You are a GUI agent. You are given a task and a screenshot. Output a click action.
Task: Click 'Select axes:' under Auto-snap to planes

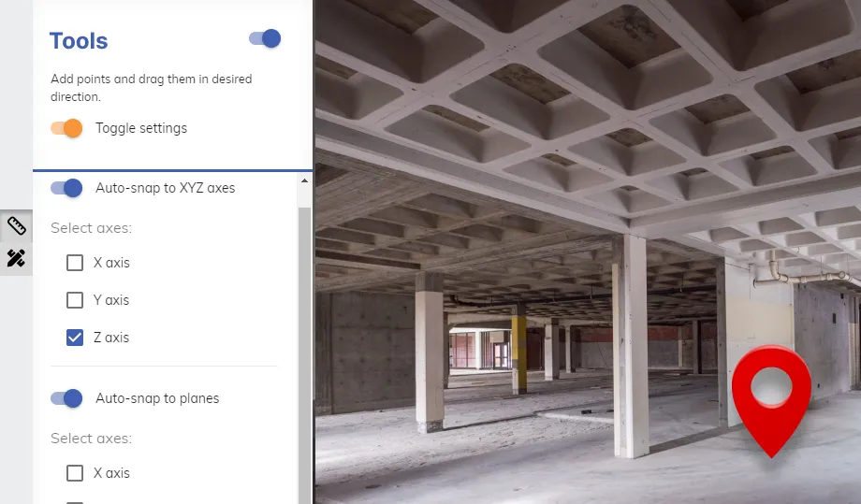(91, 439)
